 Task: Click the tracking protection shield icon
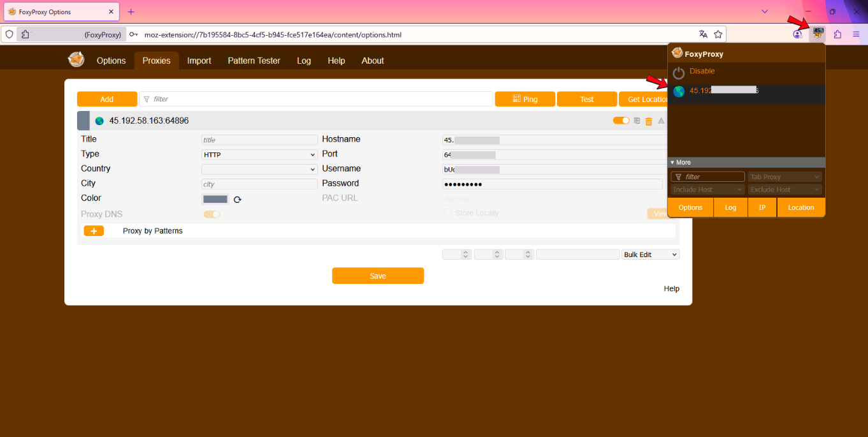click(10, 34)
